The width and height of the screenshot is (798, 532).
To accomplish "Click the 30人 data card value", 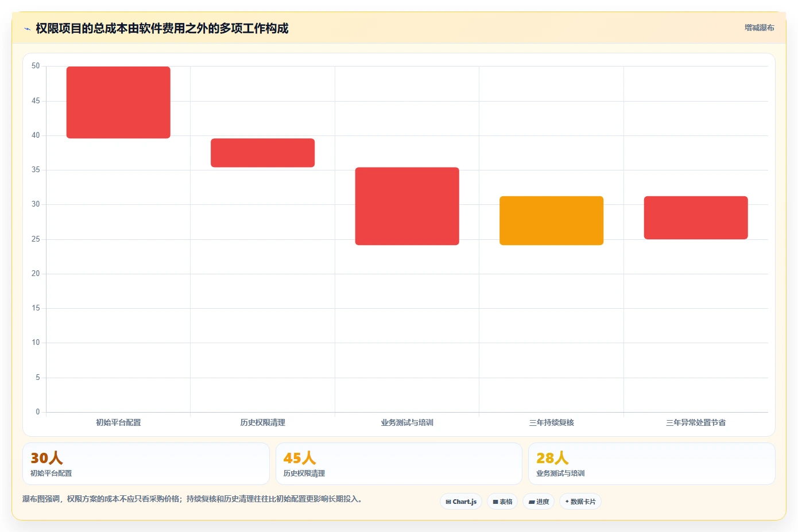I will pyautogui.click(x=47, y=458).
